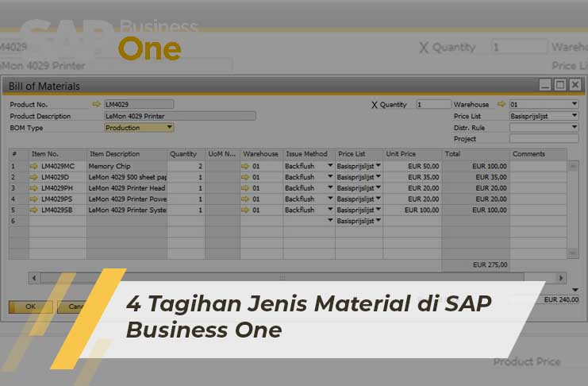Open item link arrow for LM4029PH
The width and height of the screenshot is (588, 386).
point(34,187)
